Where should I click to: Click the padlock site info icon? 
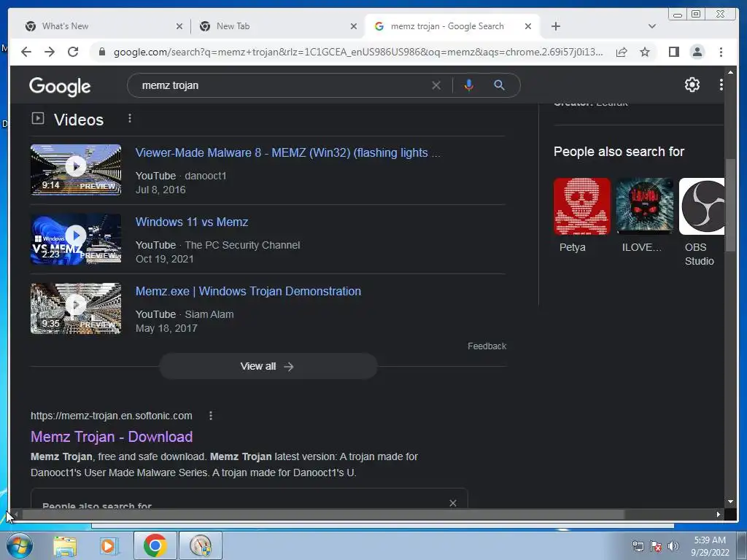click(x=101, y=52)
